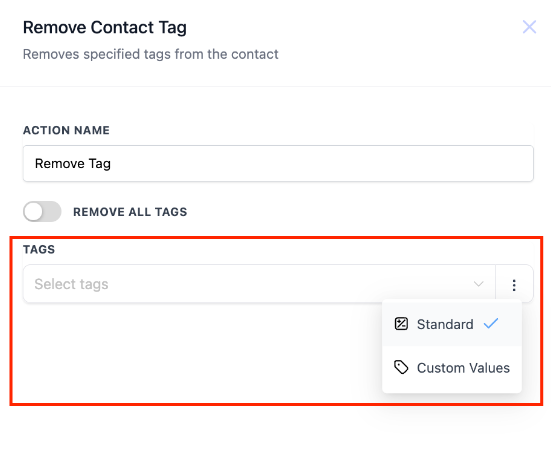Expand the Select tags dropdown
The height and width of the screenshot is (470, 551).
pos(259,284)
